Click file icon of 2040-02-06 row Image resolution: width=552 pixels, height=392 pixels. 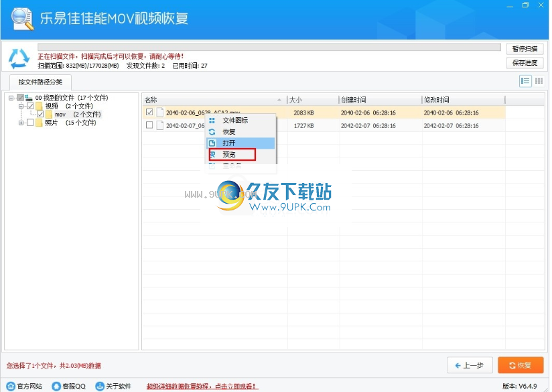(x=160, y=113)
